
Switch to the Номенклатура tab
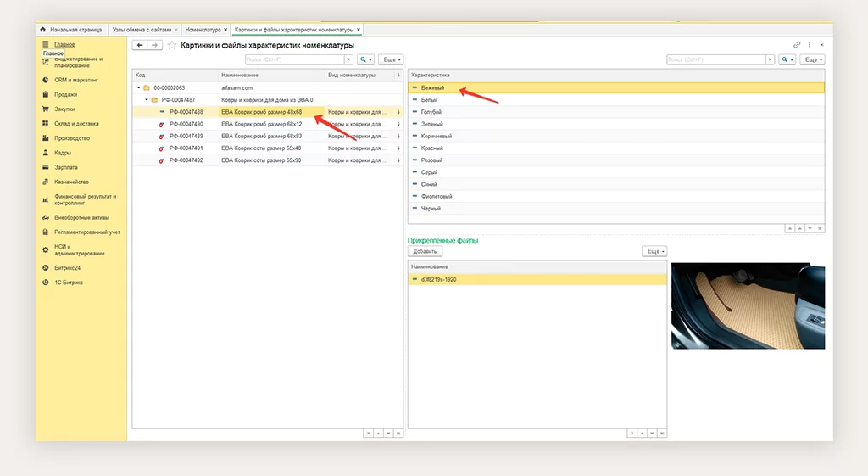(x=203, y=30)
